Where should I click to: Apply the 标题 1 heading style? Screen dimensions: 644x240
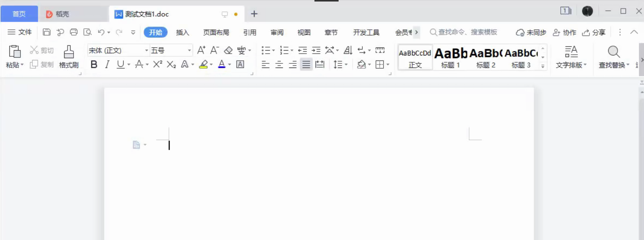coord(451,57)
